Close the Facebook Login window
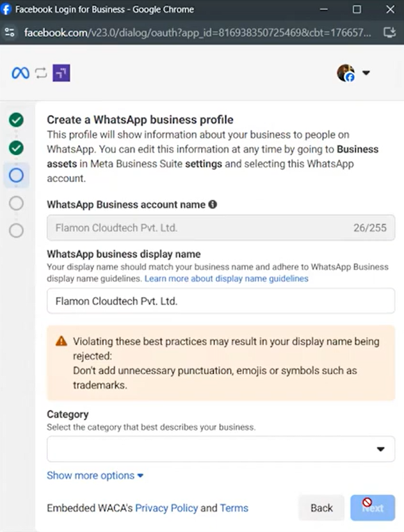404x532 pixels. pos(391,9)
